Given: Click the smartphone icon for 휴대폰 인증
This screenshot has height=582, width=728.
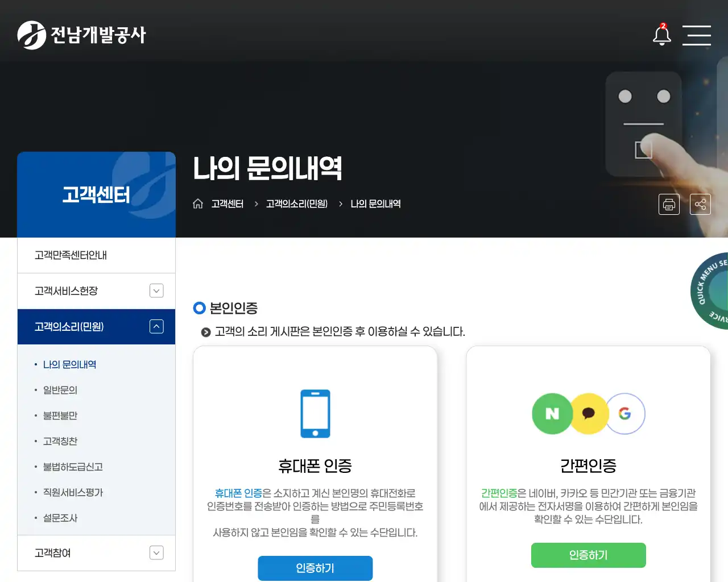Looking at the screenshot, I should tap(315, 414).
